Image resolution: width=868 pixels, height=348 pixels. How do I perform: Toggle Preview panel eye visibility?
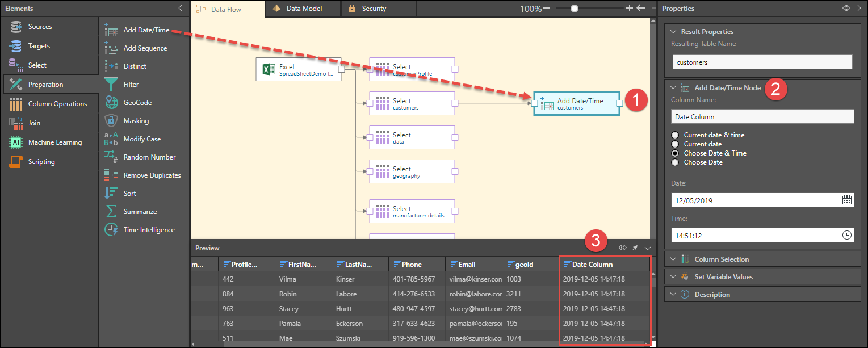pos(623,248)
